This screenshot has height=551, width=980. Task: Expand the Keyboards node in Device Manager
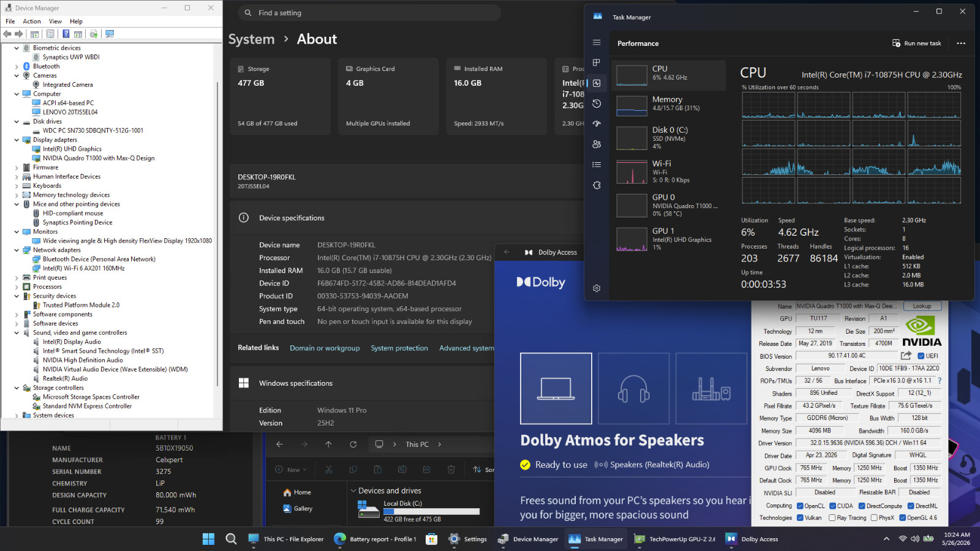click(17, 186)
